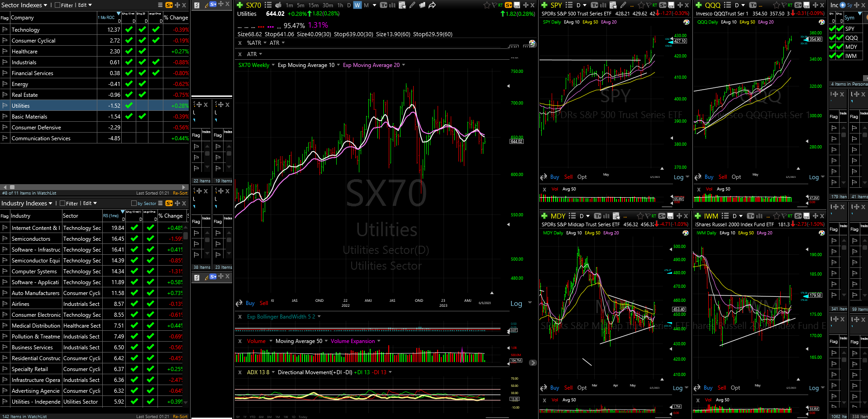Screen dimensions: 868x419
Task: Select the D daily timeframe in SX70 chart
Action: [x=349, y=5]
